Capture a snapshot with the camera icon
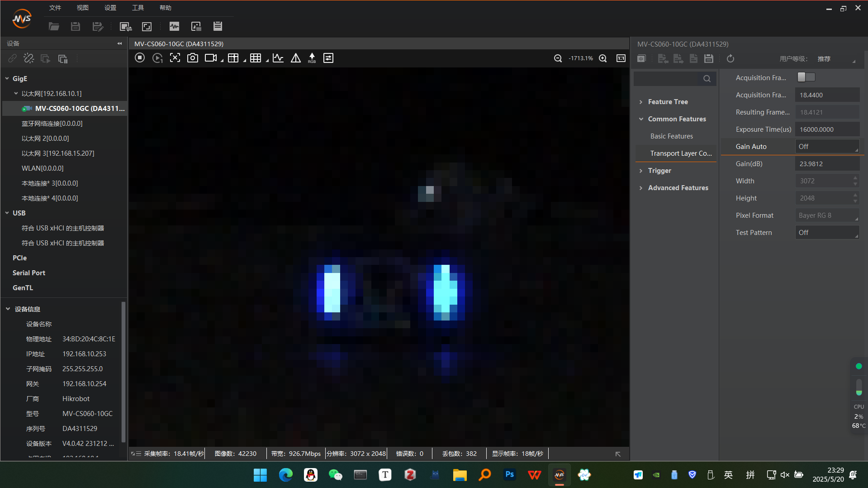The height and width of the screenshot is (488, 868). click(193, 58)
